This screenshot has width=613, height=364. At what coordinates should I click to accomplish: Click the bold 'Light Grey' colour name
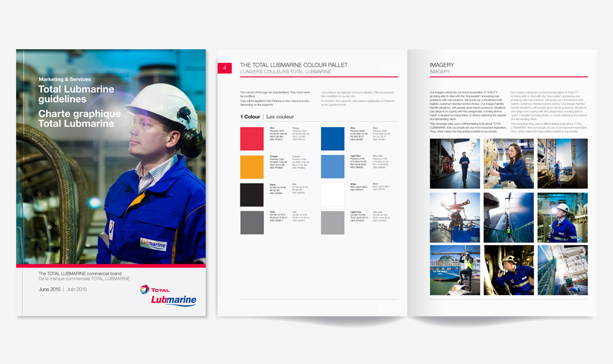[356, 212]
